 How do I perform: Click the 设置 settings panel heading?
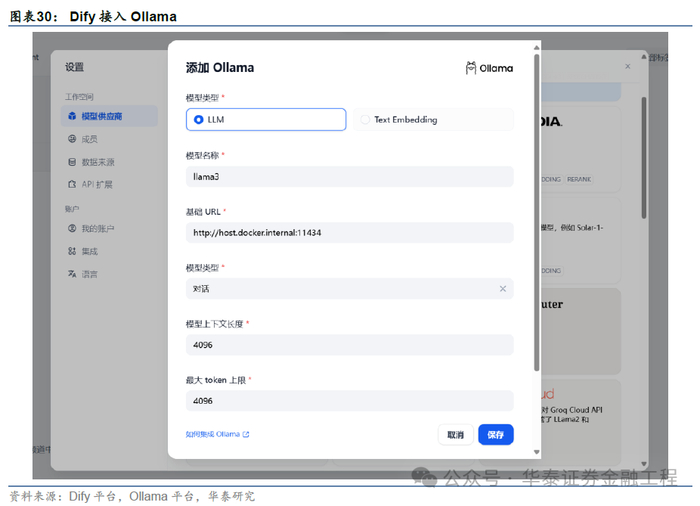75,67
